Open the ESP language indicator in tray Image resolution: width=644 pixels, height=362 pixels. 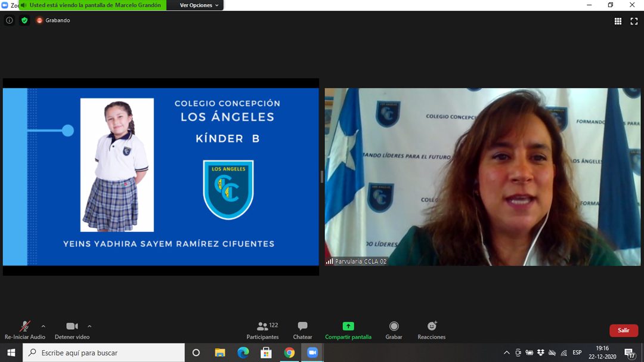click(577, 352)
